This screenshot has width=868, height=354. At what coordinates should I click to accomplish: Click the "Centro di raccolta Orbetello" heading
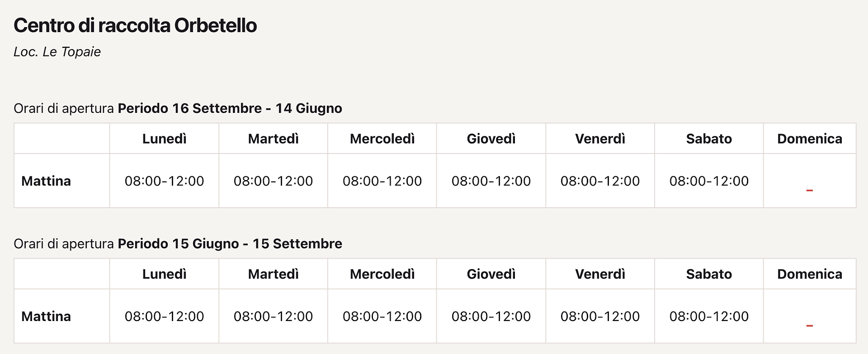click(x=135, y=25)
